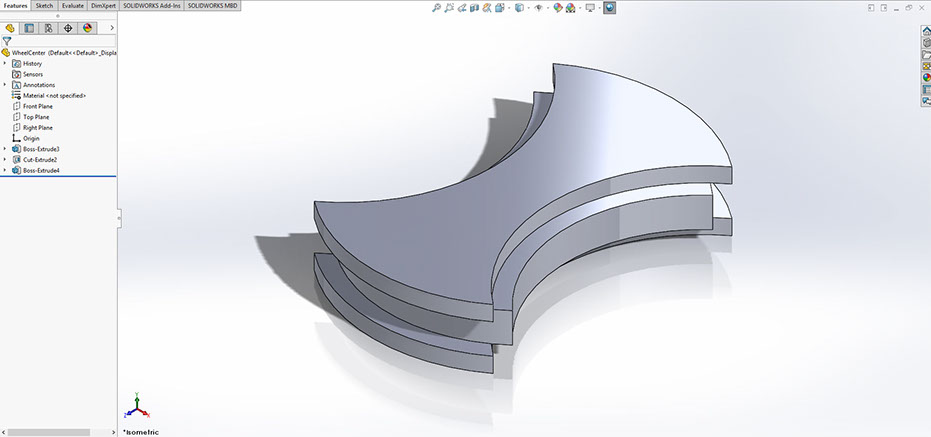
Task: Open the Edit Appearance tool
Action: pos(555,7)
